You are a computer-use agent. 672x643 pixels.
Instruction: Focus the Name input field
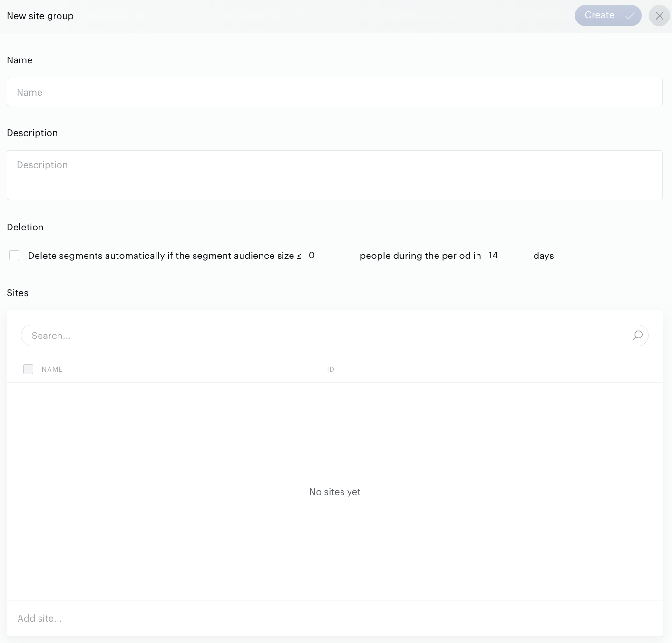click(x=335, y=92)
